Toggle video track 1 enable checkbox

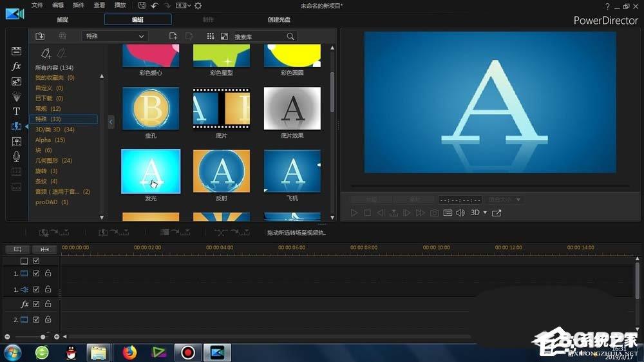[x=36, y=273]
